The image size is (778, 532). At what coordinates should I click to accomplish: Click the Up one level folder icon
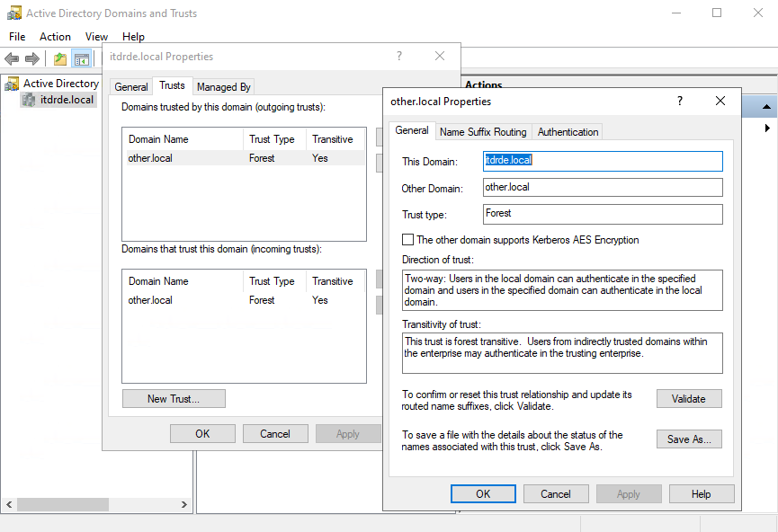[60, 59]
